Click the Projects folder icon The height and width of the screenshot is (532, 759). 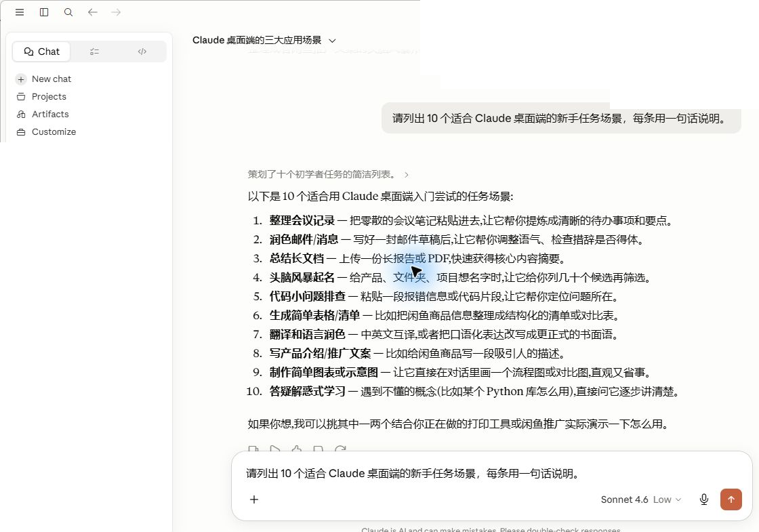[x=21, y=97]
